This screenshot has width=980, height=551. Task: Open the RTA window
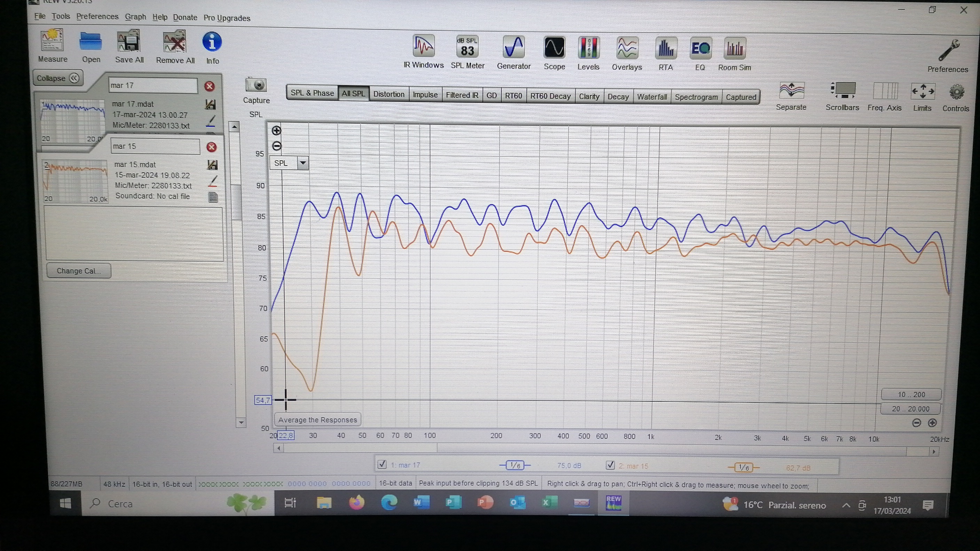(666, 49)
